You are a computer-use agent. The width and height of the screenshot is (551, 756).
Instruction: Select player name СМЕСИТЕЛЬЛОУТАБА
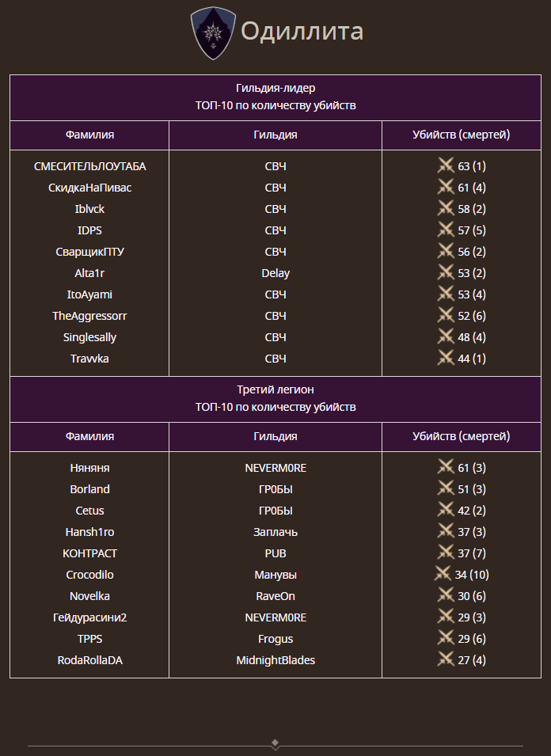89,166
